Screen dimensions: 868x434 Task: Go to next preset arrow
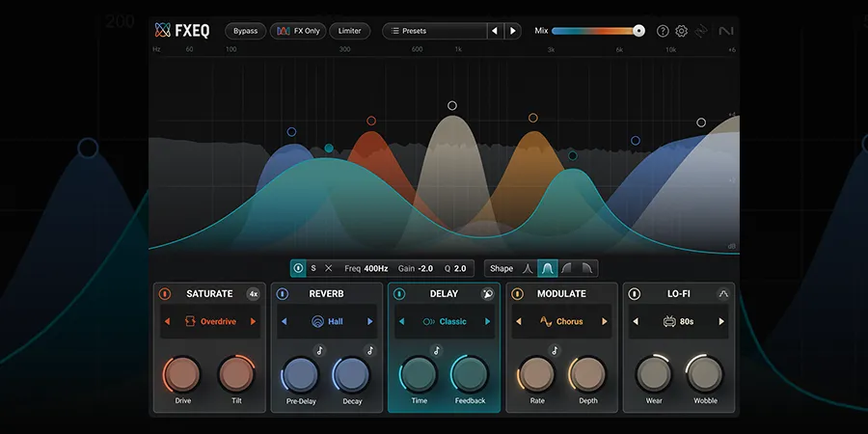point(513,31)
